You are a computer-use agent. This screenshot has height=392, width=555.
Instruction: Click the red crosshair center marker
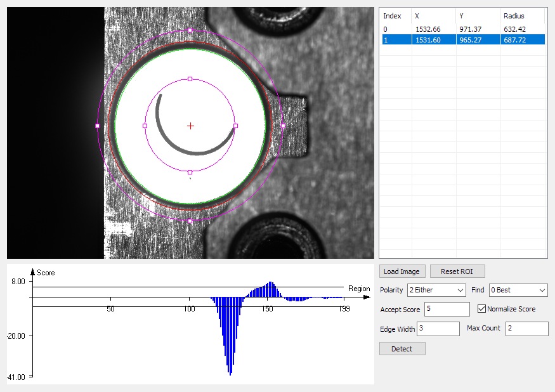[190, 126]
